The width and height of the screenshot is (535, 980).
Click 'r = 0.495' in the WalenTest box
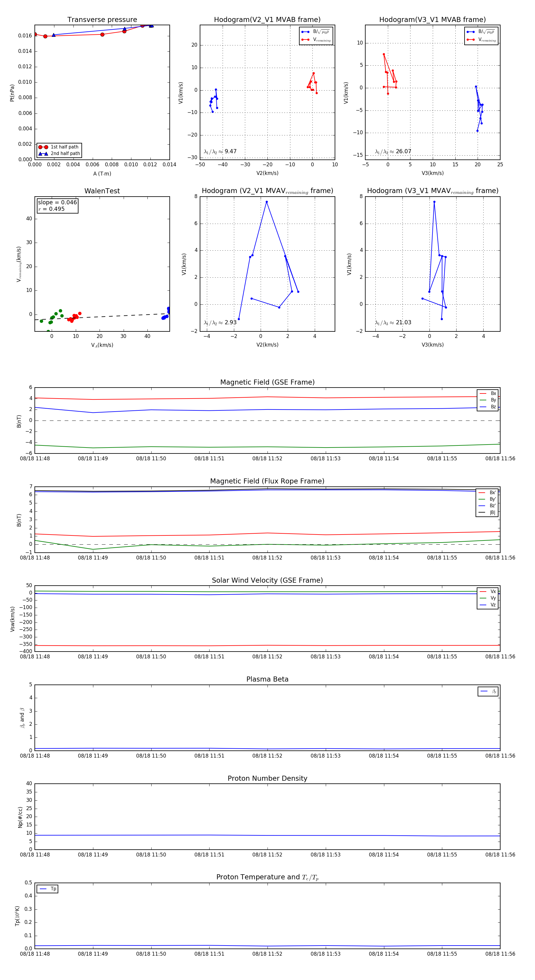(x=51, y=209)
